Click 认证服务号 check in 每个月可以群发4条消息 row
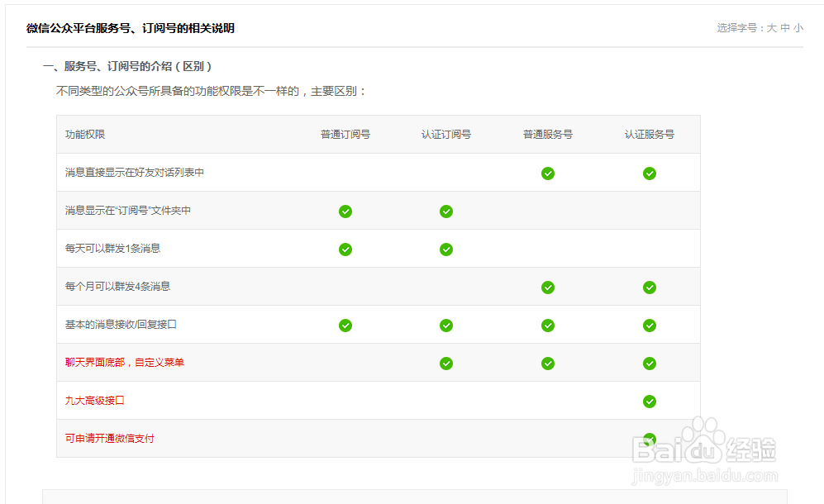 650,288
